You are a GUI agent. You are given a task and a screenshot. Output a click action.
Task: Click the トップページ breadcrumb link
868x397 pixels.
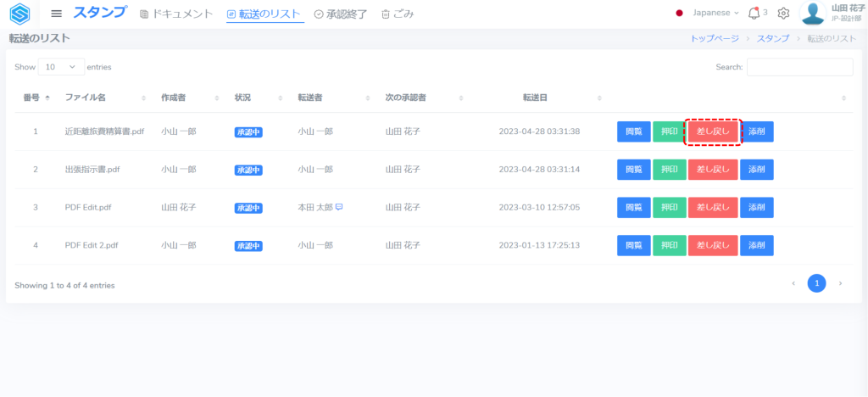(714, 39)
